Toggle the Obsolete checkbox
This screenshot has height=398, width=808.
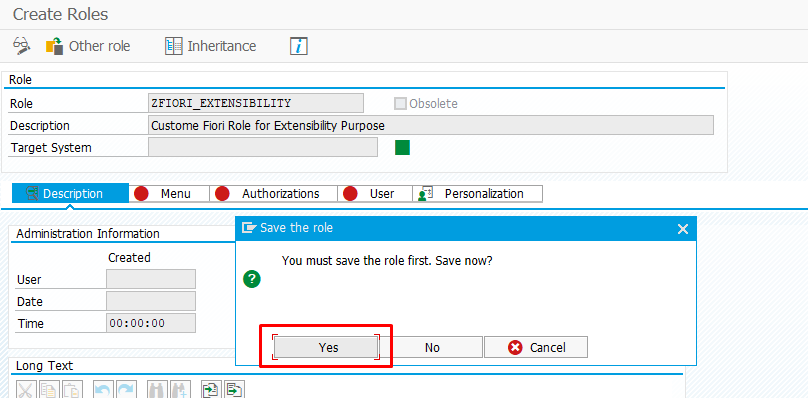pos(400,104)
